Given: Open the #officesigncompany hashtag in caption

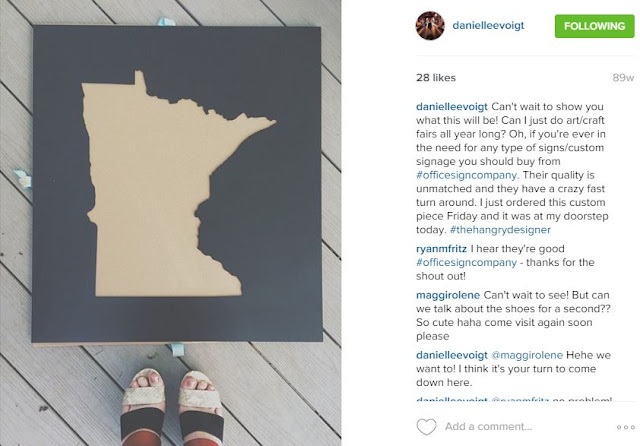Looking at the screenshot, I should (x=467, y=175).
